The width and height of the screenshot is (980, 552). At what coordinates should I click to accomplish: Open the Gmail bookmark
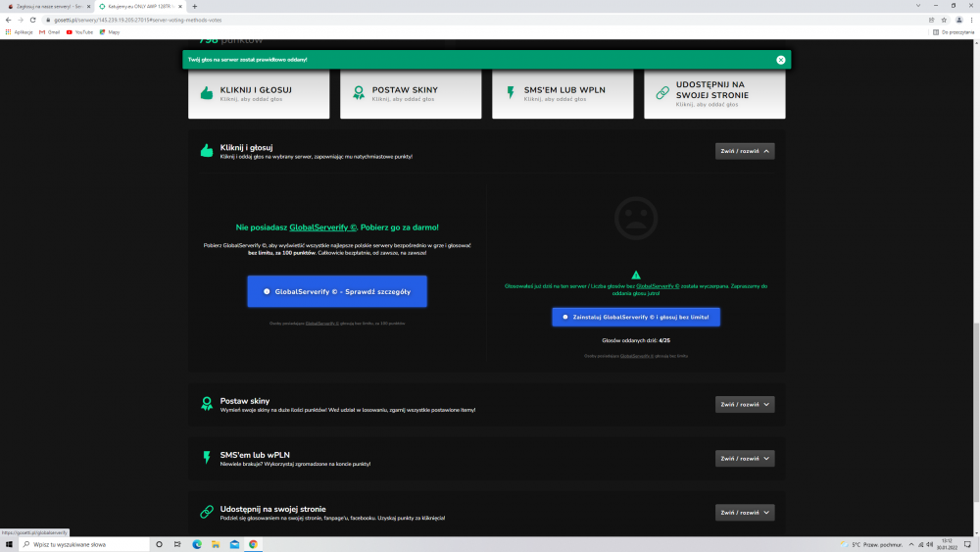pyautogui.click(x=49, y=32)
